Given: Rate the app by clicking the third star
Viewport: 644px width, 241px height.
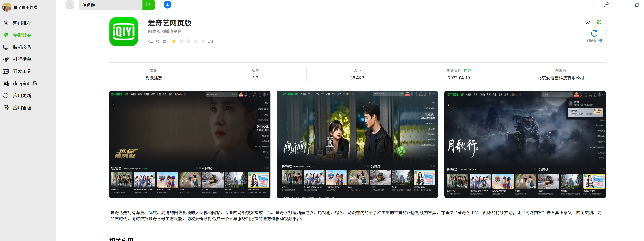Looking at the screenshot, I should point(188,41).
